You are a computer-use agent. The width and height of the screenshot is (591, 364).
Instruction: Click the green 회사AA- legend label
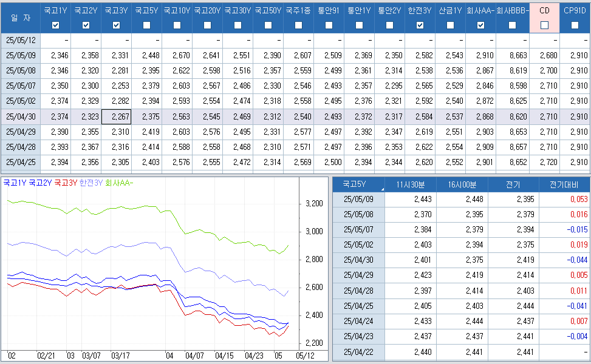point(120,182)
